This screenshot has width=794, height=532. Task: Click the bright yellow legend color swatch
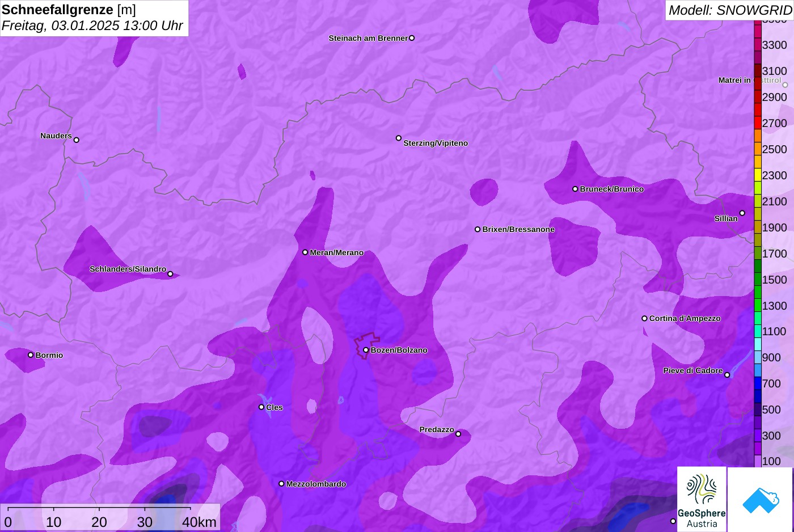point(758,175)
